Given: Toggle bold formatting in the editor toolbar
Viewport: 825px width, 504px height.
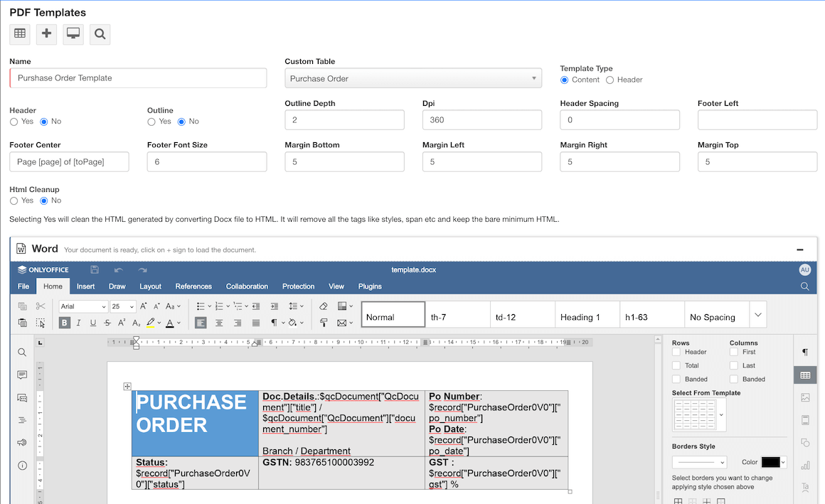Looking at the screenshot, I should 64,323.
